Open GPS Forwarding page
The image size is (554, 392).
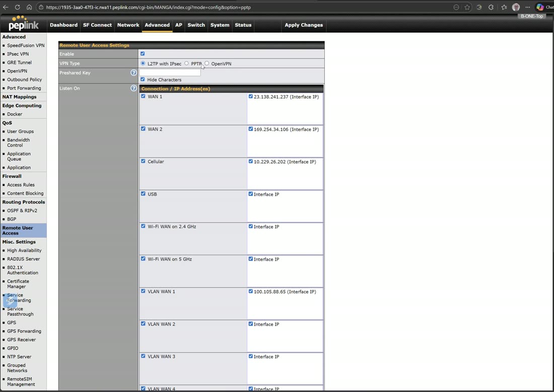coord(24,331)
